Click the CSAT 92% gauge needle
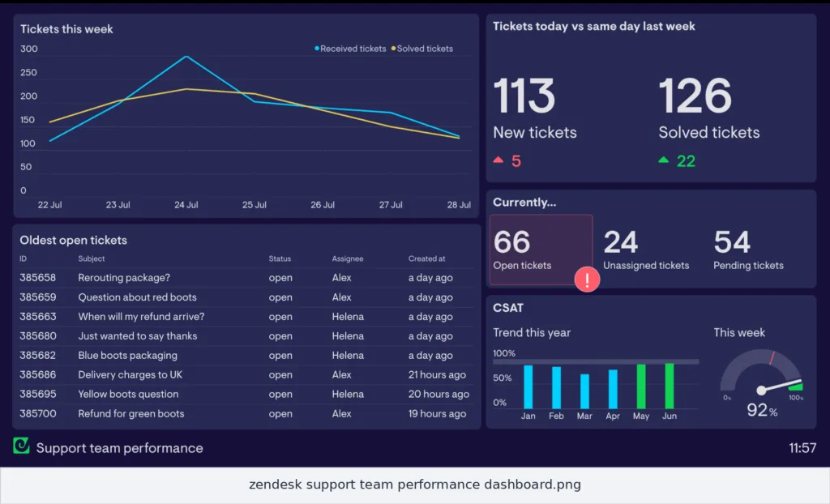The height and width of the screenshot is (504, 830). [x=779, y=386]
